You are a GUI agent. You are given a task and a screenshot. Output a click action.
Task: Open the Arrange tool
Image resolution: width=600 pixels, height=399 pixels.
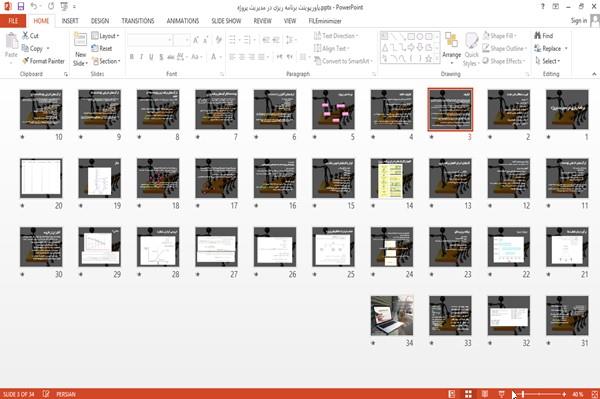pos(452,49)
